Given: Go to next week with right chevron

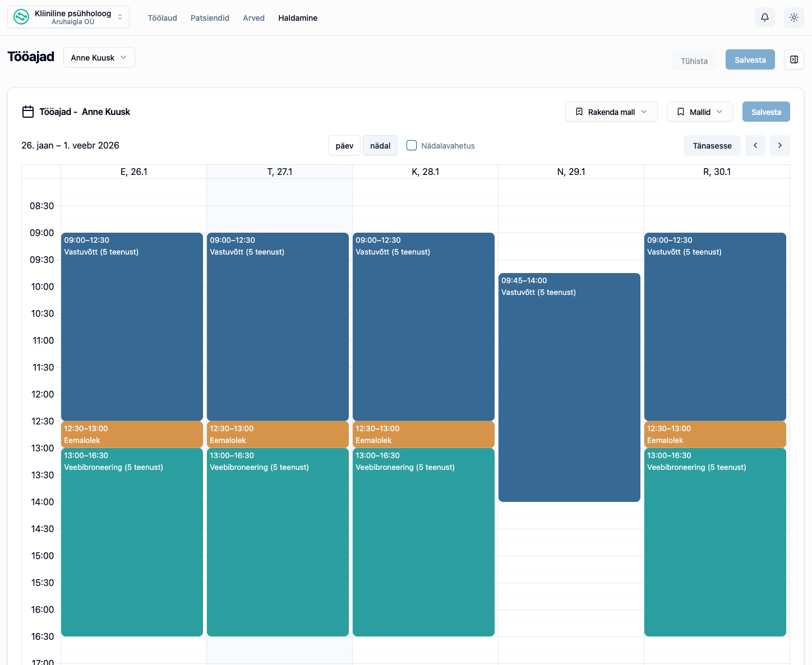Looking at the screenshot, I should [779, 145].
